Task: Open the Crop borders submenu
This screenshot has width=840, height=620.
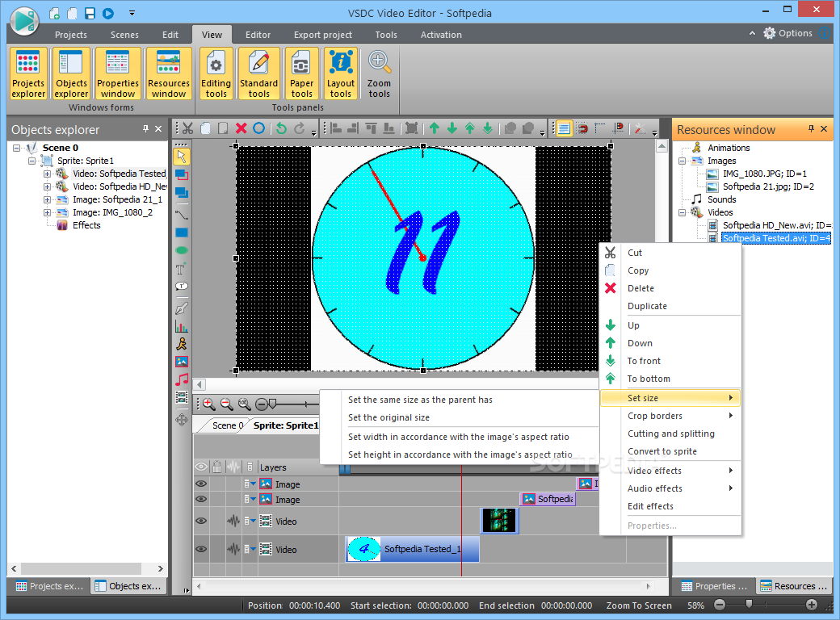Action: 670,416
